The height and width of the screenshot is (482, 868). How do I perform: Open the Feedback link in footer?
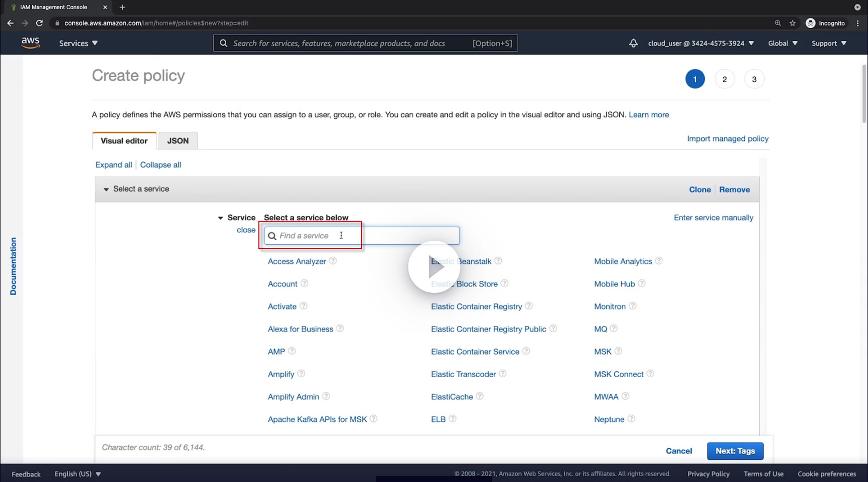pos(26,474)
